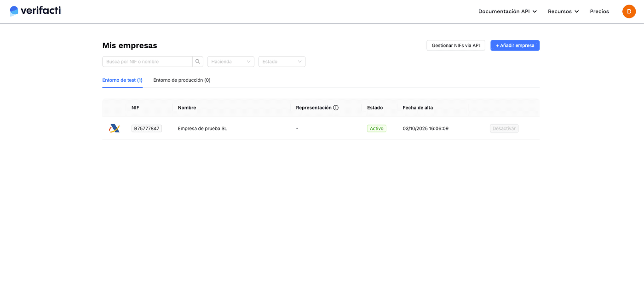This screenshot has width=644, height=302.
Task: Click the tax agency logo in company row
Action: coord(114,128)
